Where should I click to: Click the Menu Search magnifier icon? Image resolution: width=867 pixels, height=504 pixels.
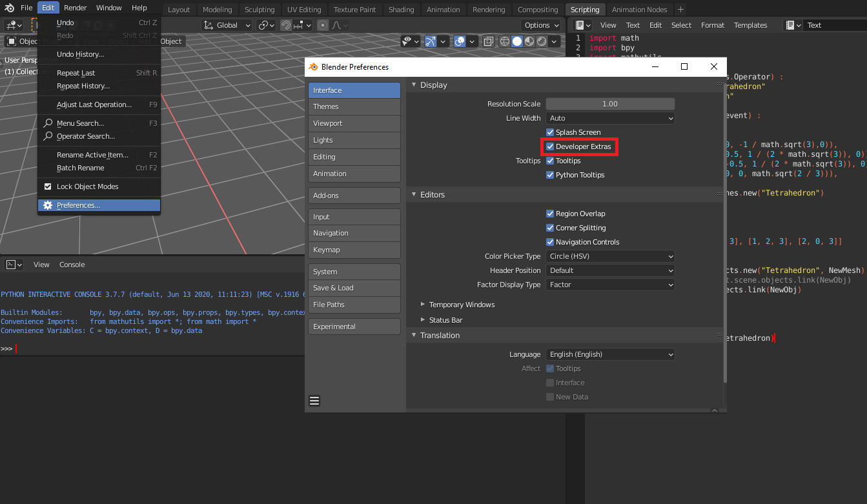pos(48,123)
